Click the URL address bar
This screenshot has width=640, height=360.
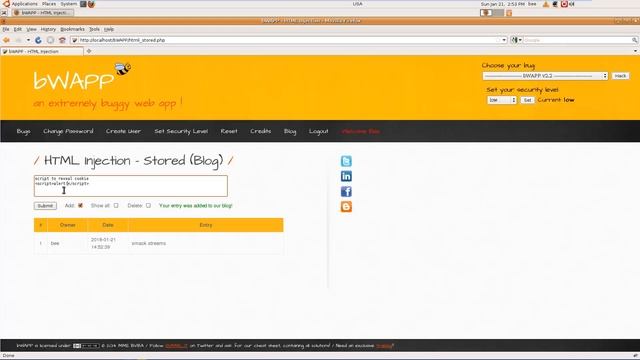pos(289,40)
